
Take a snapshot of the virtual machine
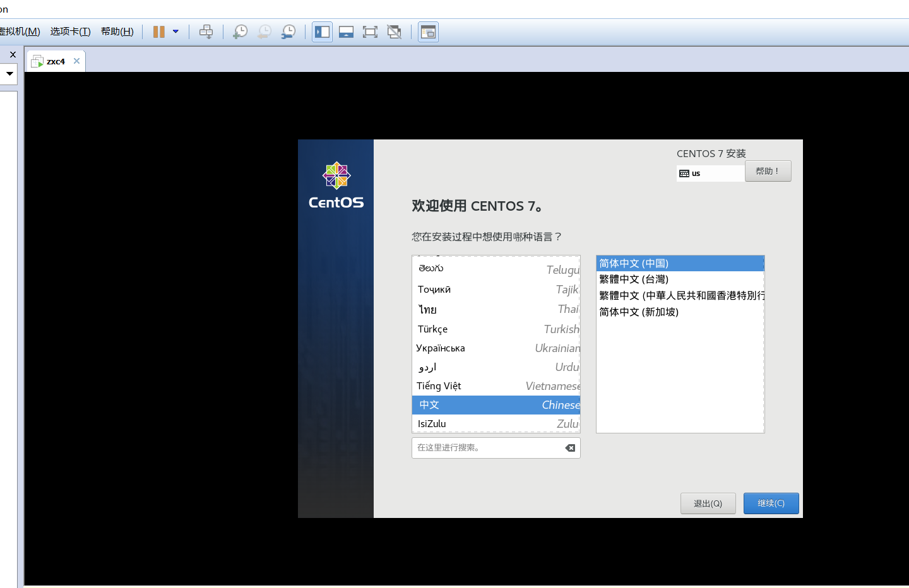pyautogui.click(x=240, y=32)
